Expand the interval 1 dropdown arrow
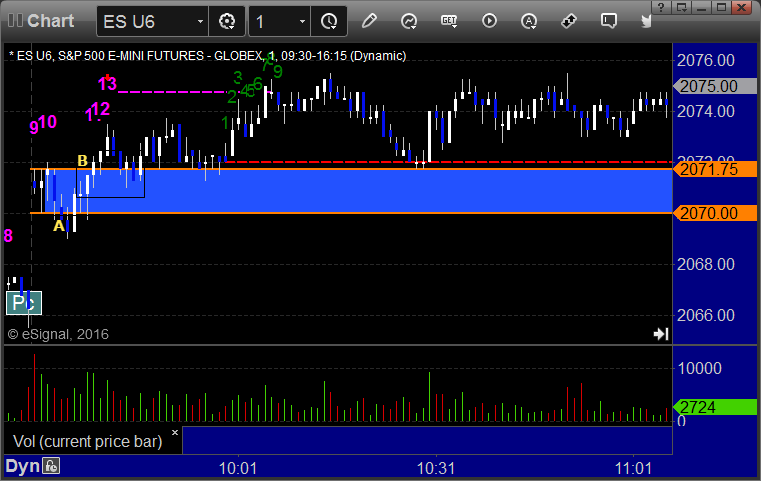The width and height of the screenshot is (761, 481). 302,21
